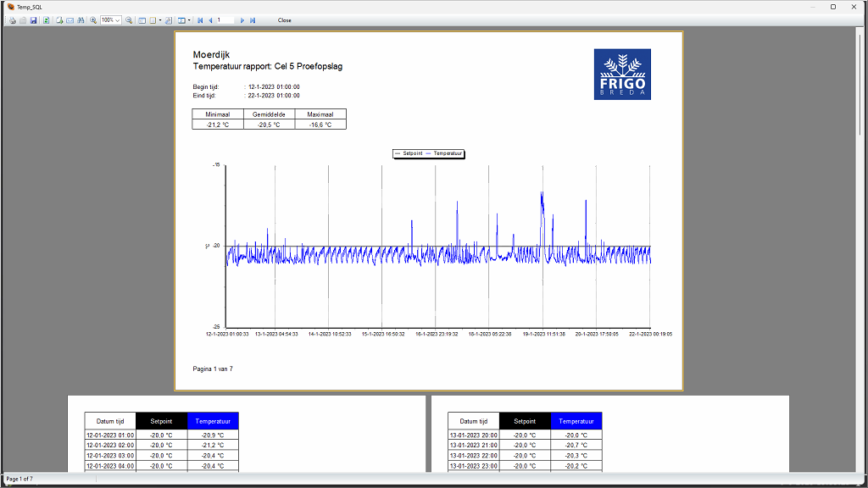868x488 pixels.
Task: Click the '22-1-2023 00:19:05' axis label
Action: 650,334
